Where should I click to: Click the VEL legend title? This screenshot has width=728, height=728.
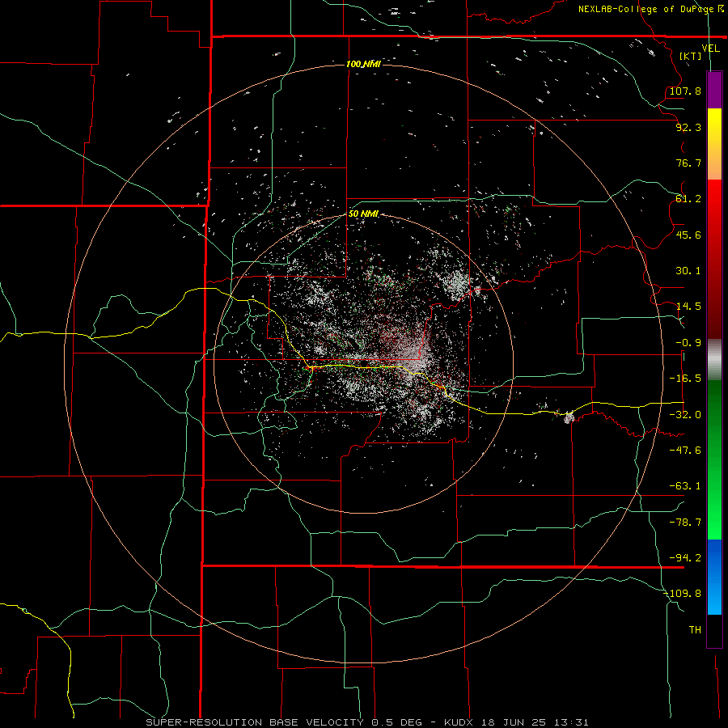click(x=710, y=49)
